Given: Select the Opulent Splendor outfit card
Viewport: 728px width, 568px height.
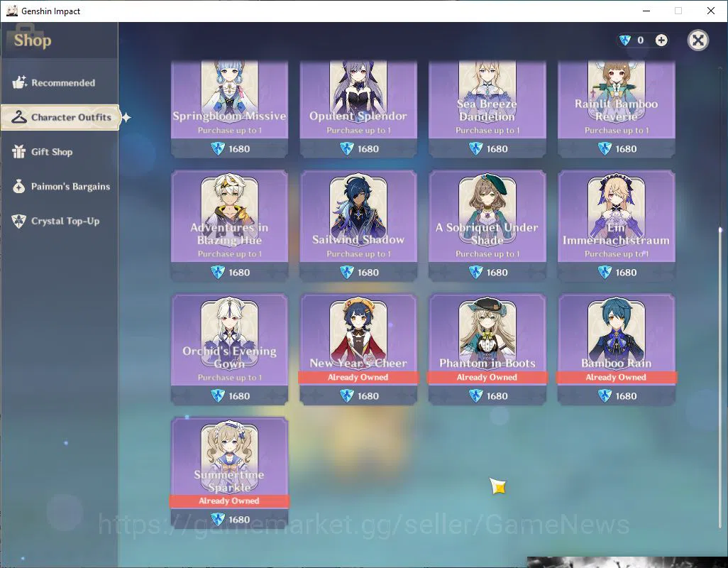Looking at the screenshot, I should [358, 109].
